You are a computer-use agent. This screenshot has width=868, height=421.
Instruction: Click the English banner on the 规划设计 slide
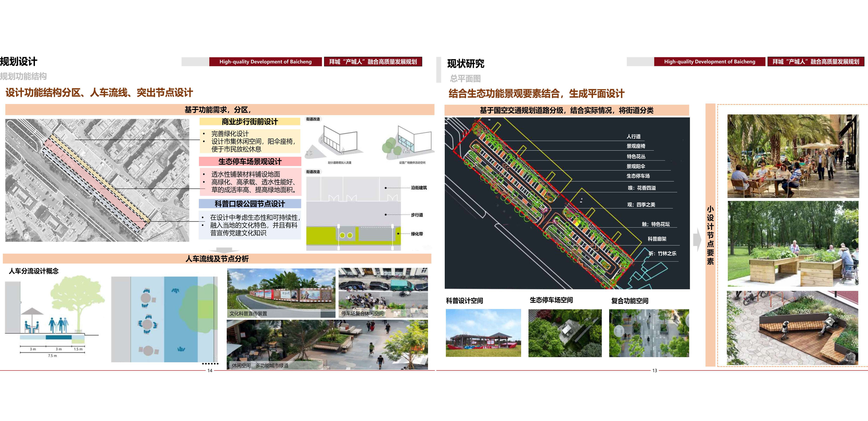point(266,62)
